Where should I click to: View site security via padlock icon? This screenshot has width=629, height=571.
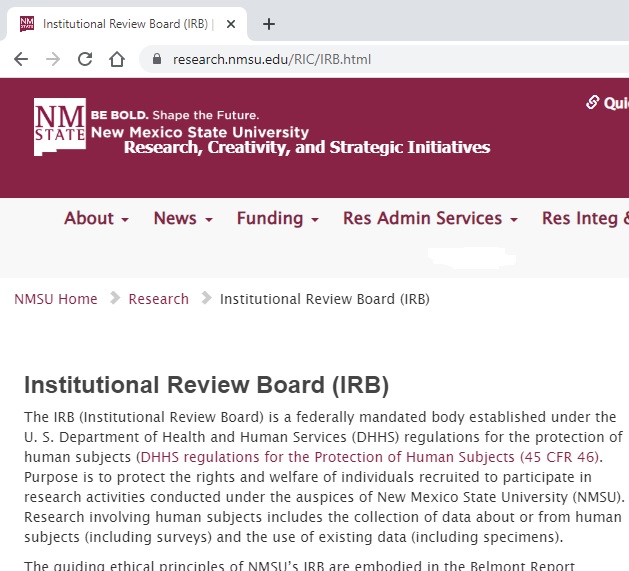(157, 59)
